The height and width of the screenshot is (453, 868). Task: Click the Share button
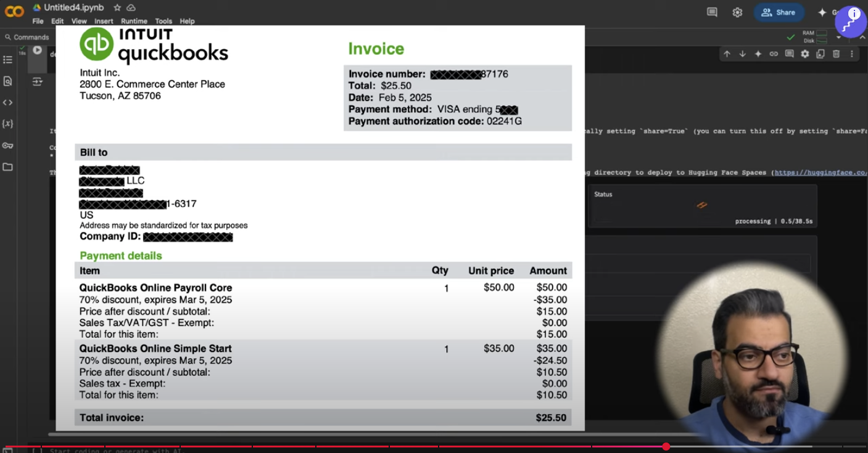[779, 12]
